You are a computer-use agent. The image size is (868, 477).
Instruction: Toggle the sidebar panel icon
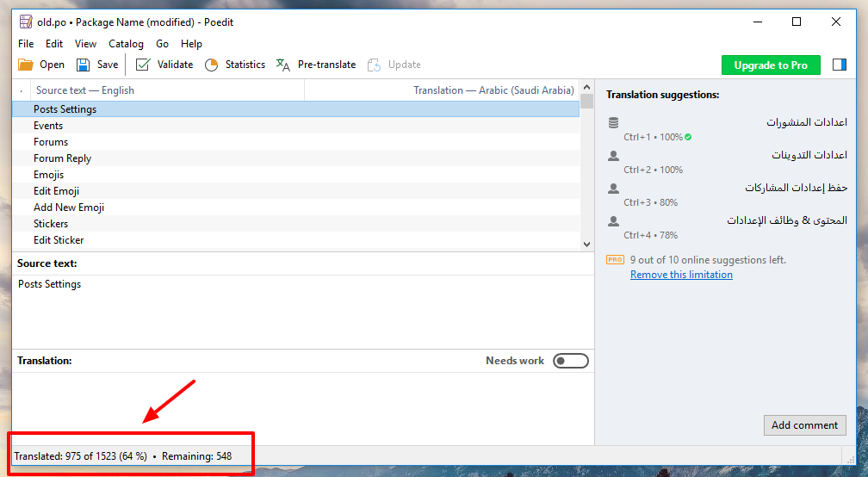pyautogui.click(x=840, y=65)
